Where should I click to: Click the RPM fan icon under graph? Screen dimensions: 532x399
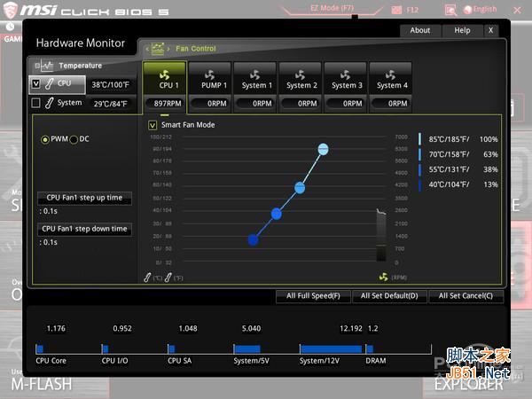pos(383,278)
